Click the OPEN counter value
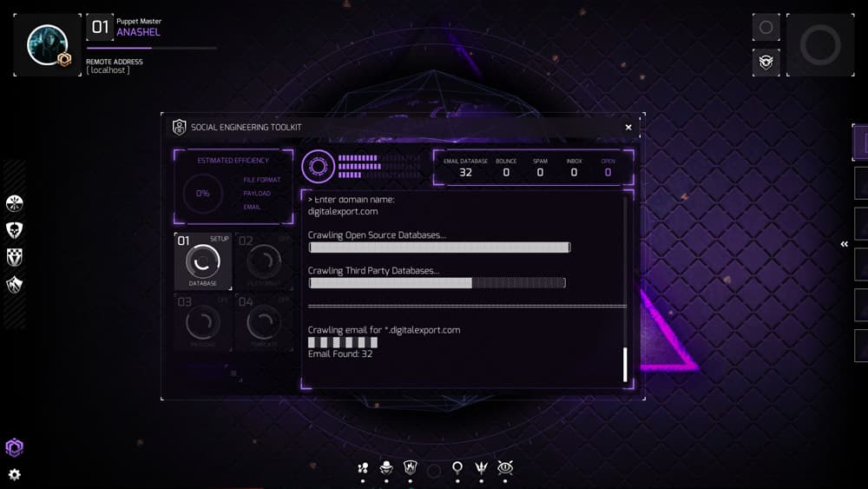This screenshot has height=489, width=868. coord(608,172)
